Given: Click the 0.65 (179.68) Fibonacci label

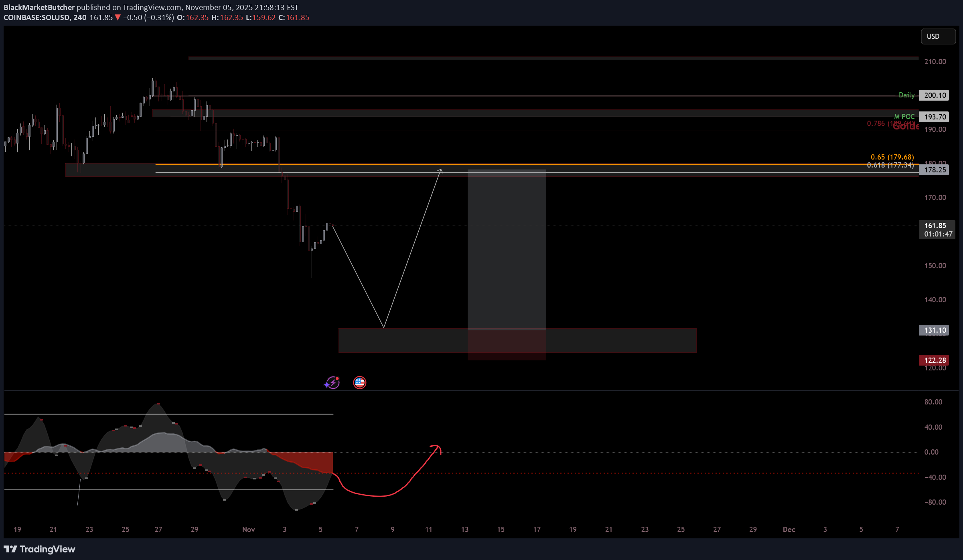Looking at the screenshot, I should coord(892,157).
